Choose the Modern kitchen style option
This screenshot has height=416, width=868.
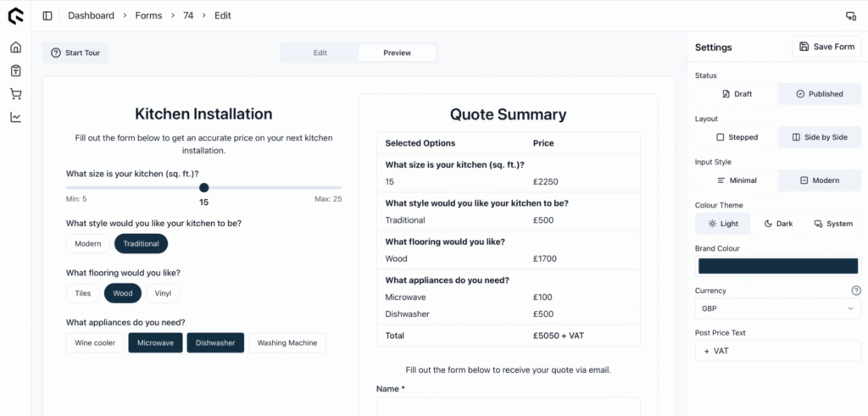point(88,243)
